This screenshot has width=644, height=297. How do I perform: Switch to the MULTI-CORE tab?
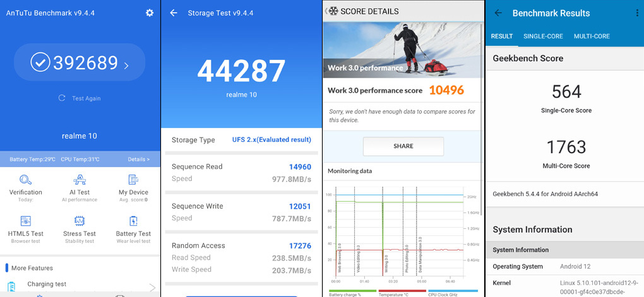(x=592, y=37)
